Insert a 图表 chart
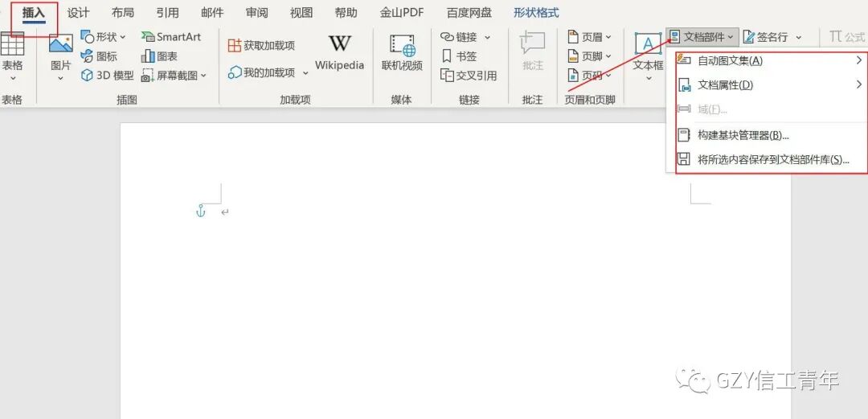 pos(159,56)
